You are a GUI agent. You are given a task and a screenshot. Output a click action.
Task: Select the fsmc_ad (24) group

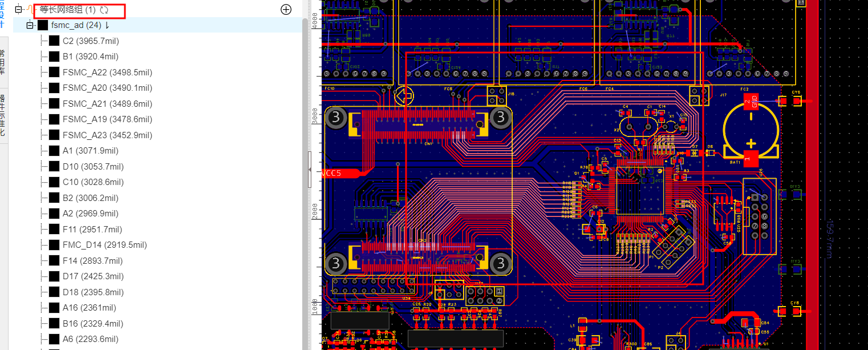click(x=76, y=25)
